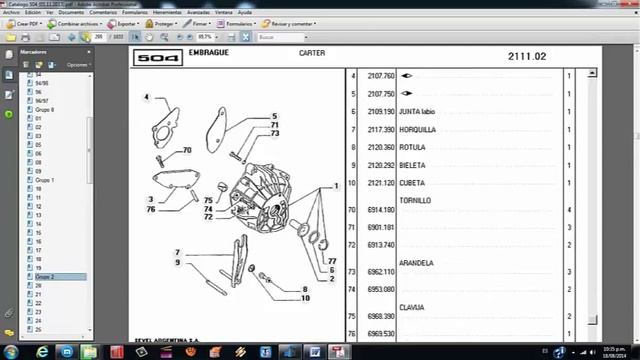Click the HORQUILLA part row text
640x360 pixels.
418,130
